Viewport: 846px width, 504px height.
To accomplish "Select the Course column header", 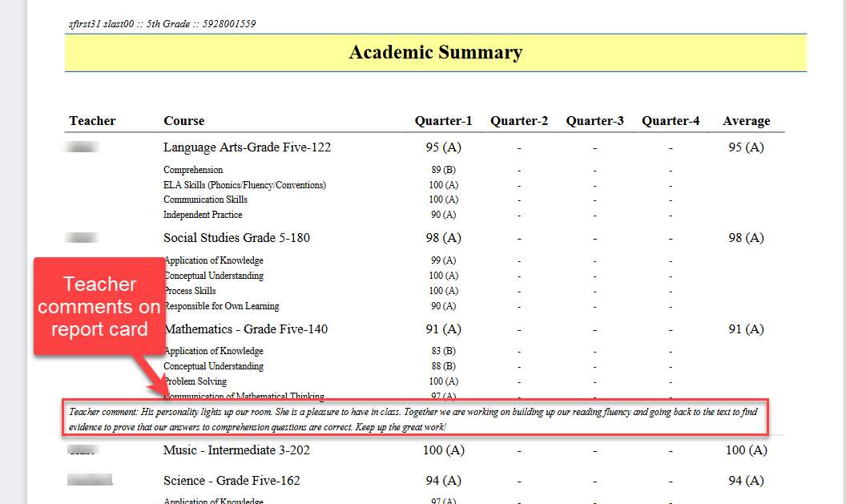I will click(184, 121).
